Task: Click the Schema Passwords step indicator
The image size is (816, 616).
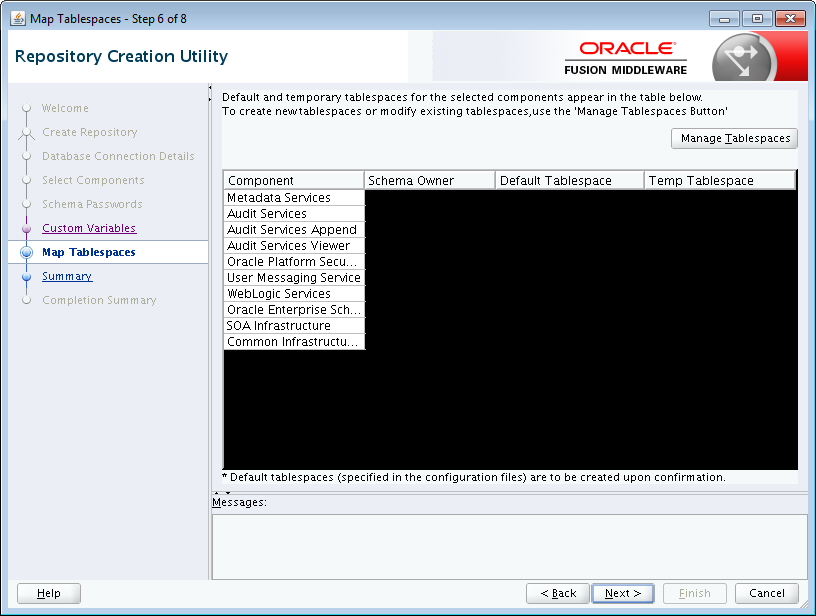Action: (x=28, y=204)
